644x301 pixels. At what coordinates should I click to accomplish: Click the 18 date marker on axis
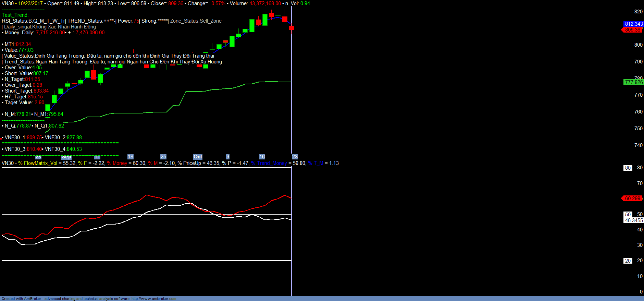131,157
